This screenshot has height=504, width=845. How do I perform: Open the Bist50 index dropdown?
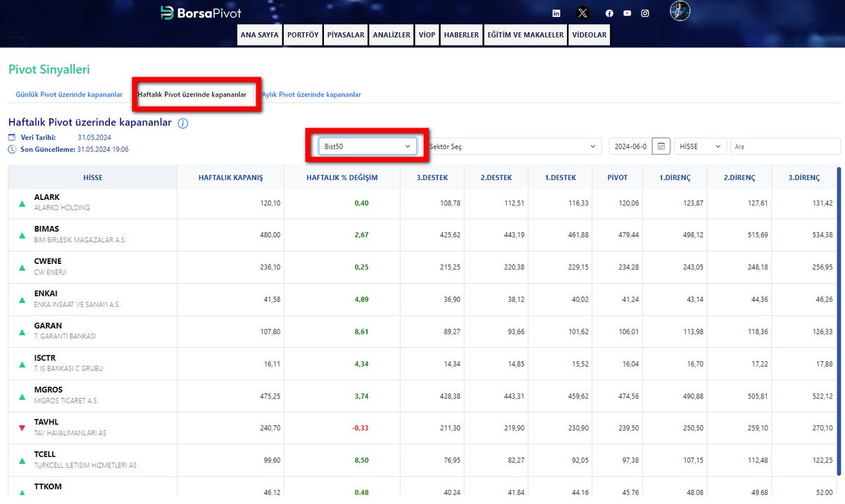coord(368,146)
